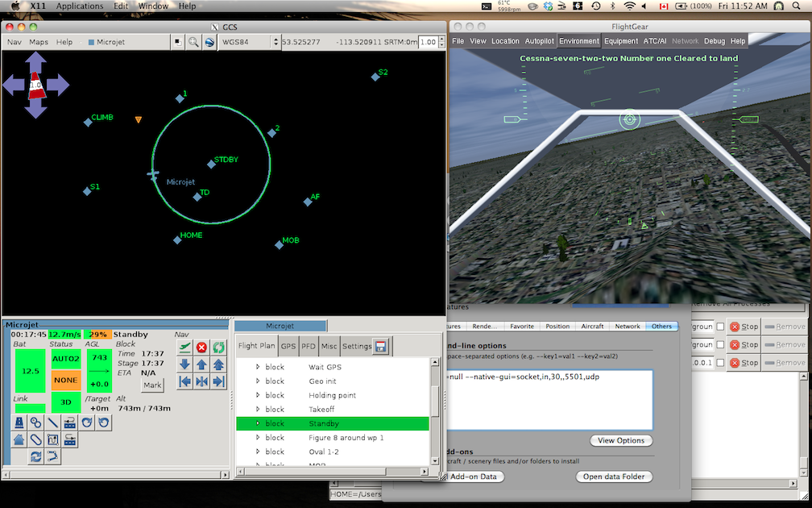The image size is (812, 508).
Task: Open FlightGear Equipment menu
Action: tap(621, 41)
